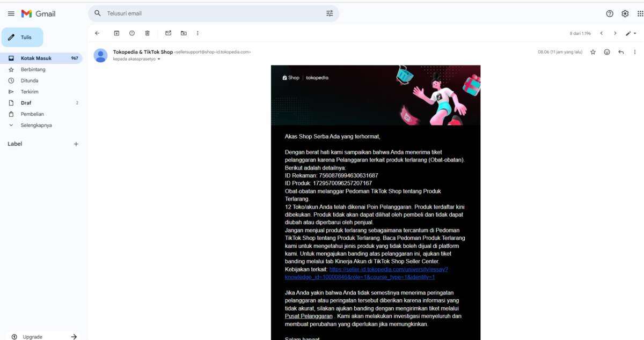Click sender avatar of Tokopedia & TikTok Shop
Screen dimensions: 644x340
[100, 55]
